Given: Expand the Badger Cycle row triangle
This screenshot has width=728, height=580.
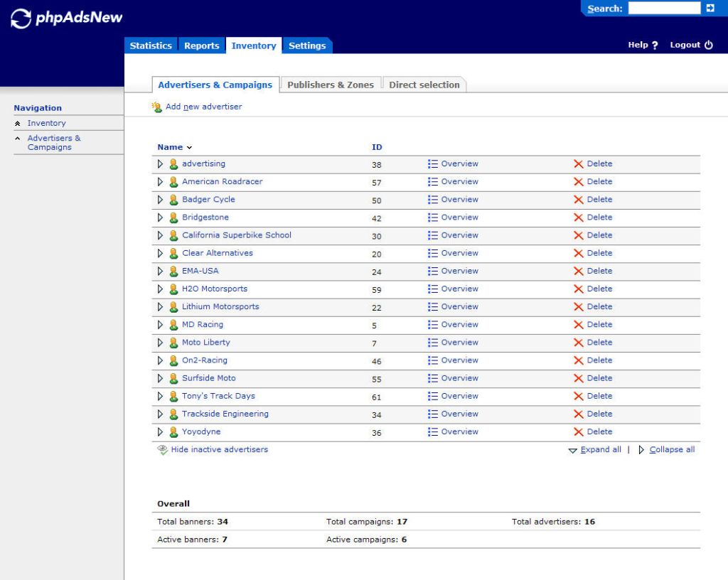Looking at the screenshot, I should (x=160, y=200).
